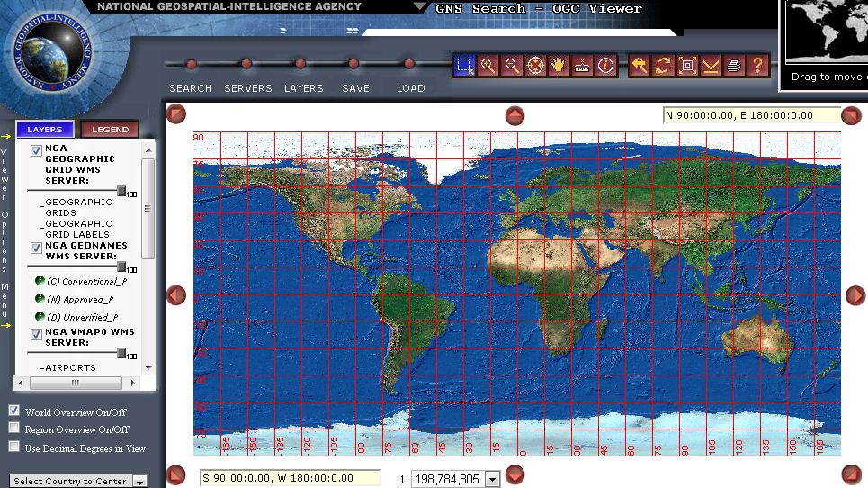Image resolution: width=868 pixels, height=488 pixels.
Task: Click the Viewer Options Menu side label
Action: (x=4, y=230)
